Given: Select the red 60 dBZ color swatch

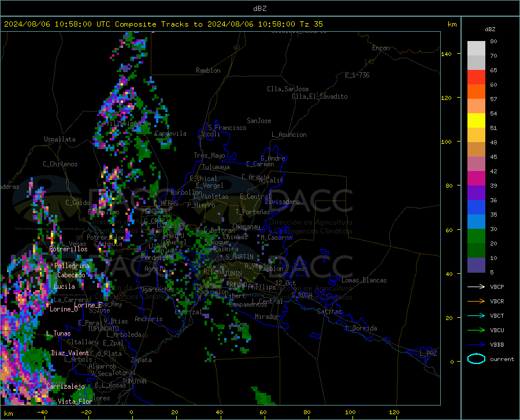Looking at the screenshot, I should [476, 77].
